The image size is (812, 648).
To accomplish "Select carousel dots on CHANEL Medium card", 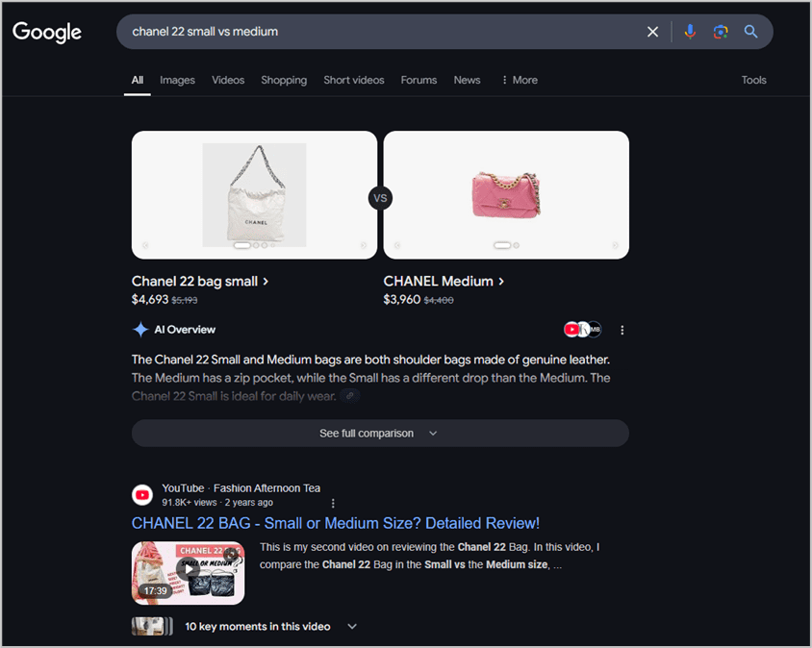I will click(506, 245).
